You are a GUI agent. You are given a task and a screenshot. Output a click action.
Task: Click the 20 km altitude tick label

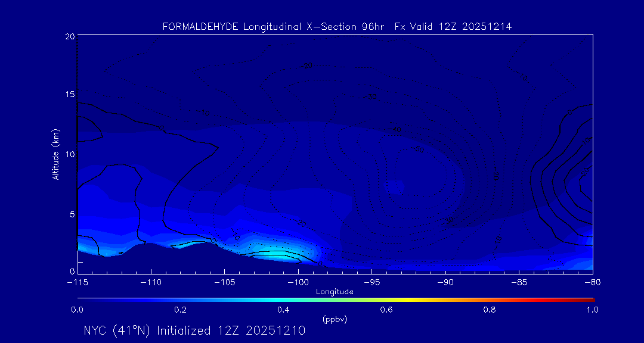69,36
